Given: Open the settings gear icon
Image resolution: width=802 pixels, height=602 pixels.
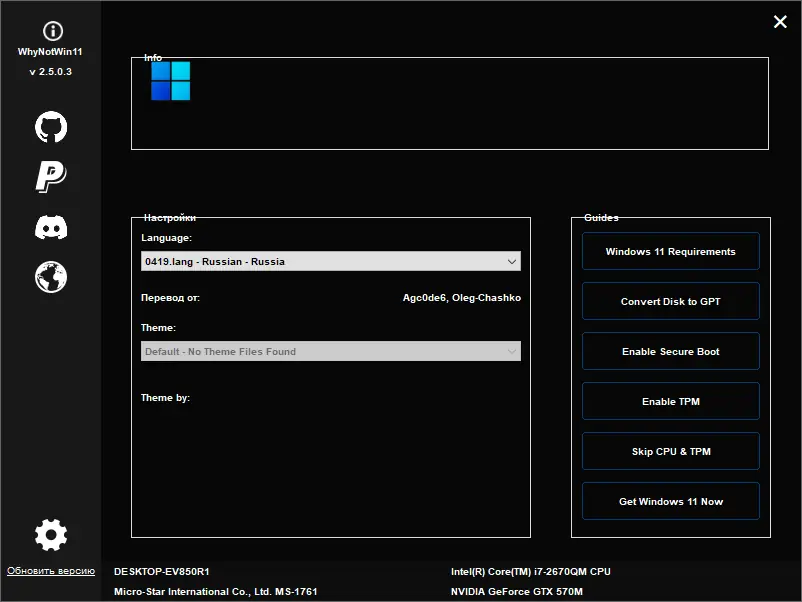Looking at the screenshot, I should click(x=51, y=535).
